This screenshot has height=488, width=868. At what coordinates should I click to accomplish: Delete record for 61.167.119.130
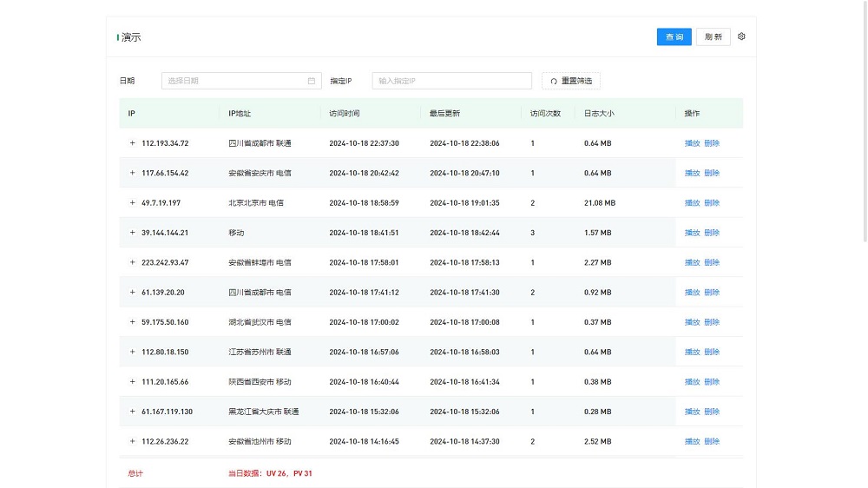(x=712, y=412)
